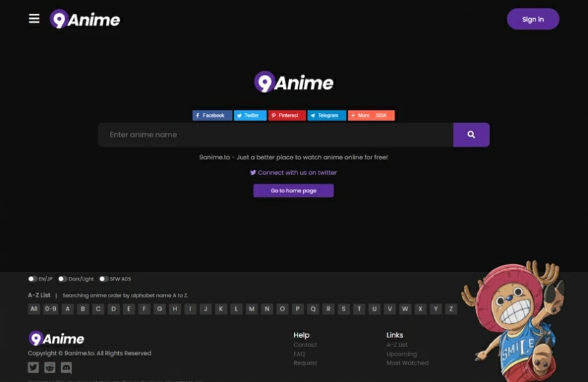Select letter L filter
588x382 pixels.
(237, 309)
